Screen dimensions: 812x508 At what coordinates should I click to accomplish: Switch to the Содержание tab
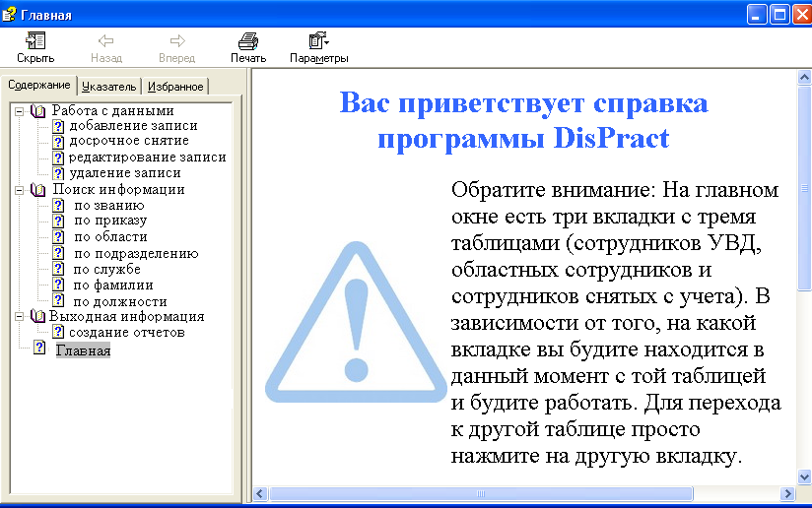click(x=38, y=86)
